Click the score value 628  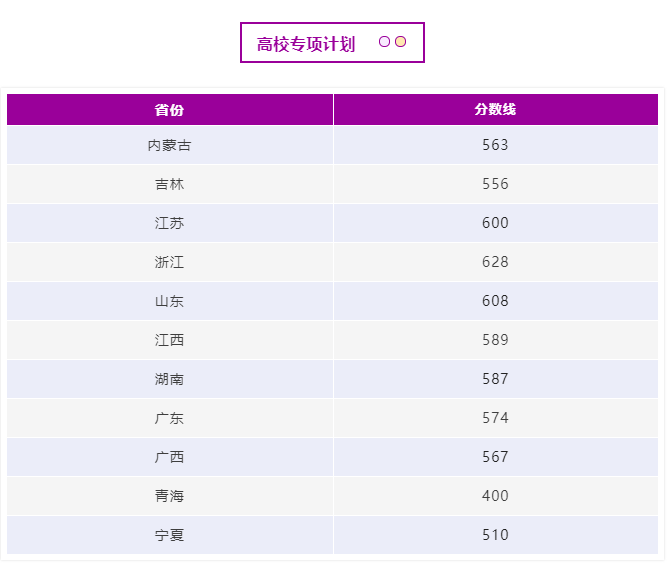(495, 262)
